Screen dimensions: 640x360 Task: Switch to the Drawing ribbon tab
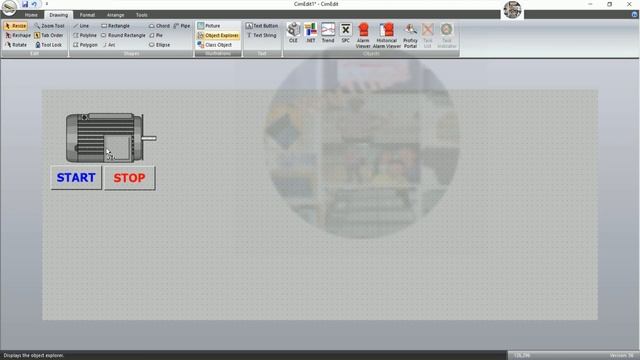pos(59,15)
